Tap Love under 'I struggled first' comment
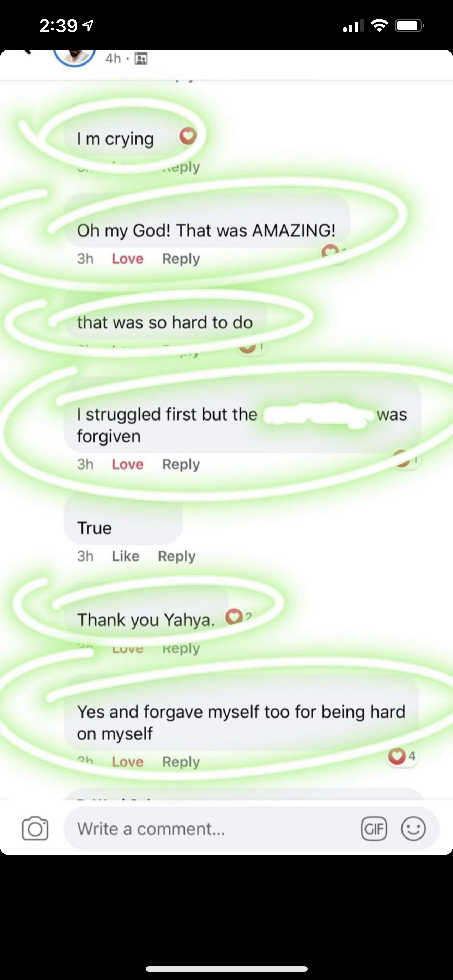 (x=127, y=465)
